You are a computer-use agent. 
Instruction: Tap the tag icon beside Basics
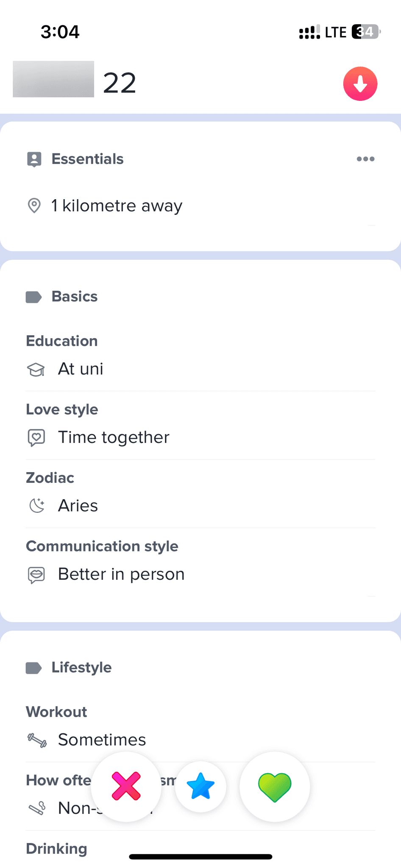33,297
